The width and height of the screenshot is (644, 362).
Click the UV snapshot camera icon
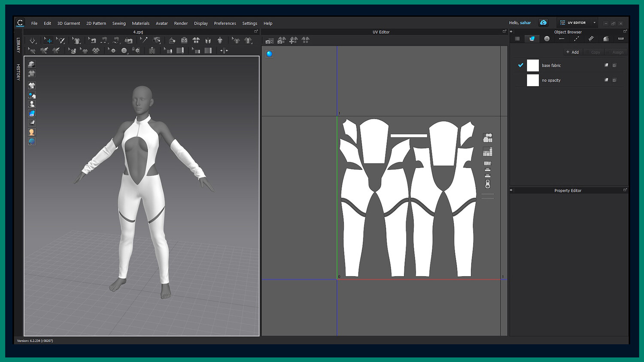(270, 41)
